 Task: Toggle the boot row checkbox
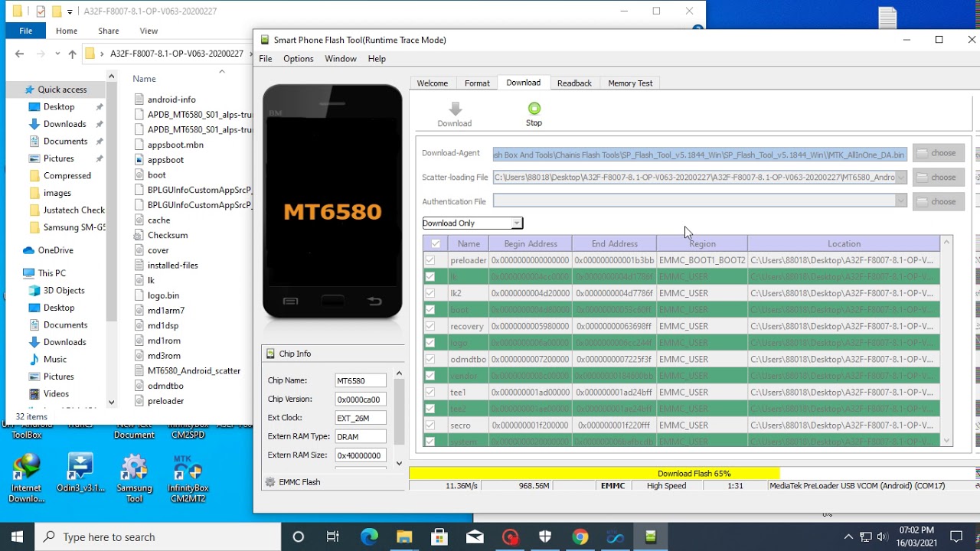tap(430, 310)
